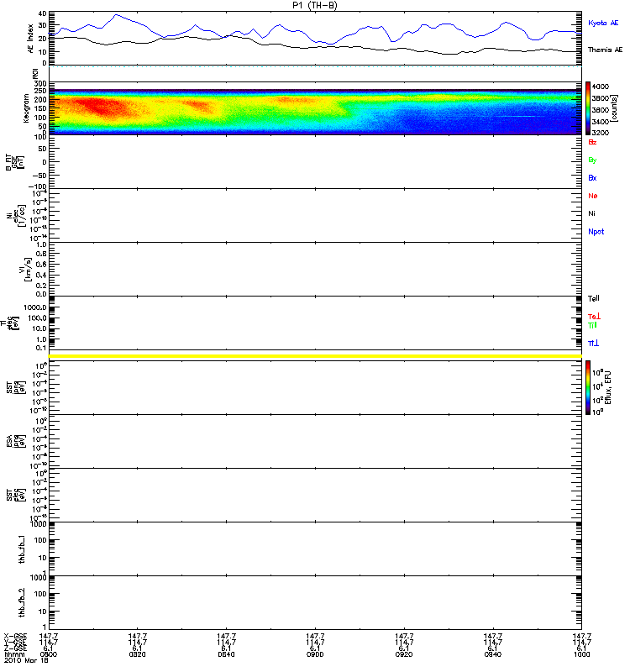Click the ESA ions panel axis label

[16, 442]
